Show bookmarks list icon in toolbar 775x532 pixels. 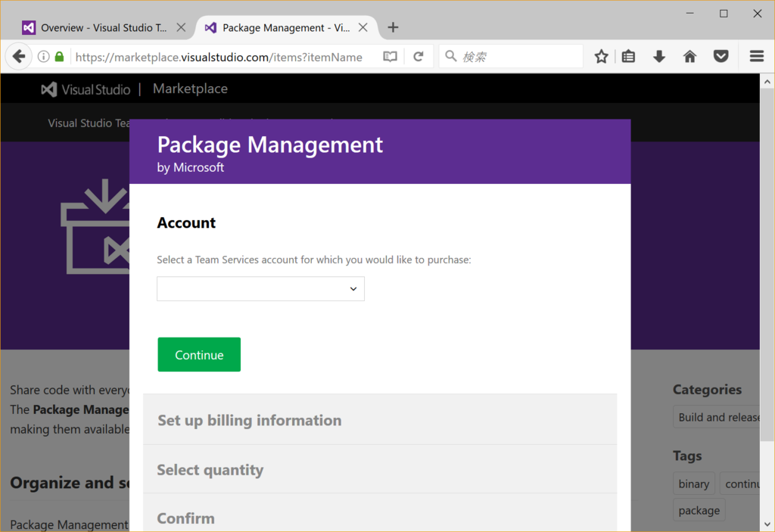(629, 56)
